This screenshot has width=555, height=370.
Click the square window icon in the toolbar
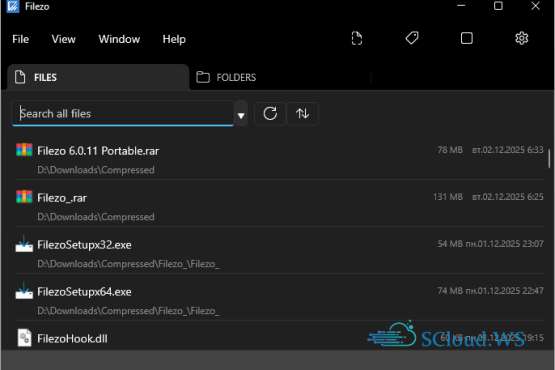tap(467, 38)
